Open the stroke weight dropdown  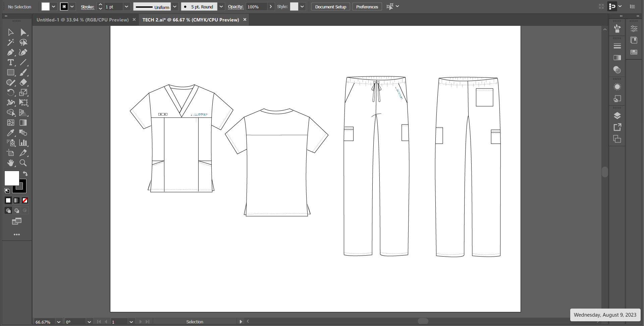(126, 7)
